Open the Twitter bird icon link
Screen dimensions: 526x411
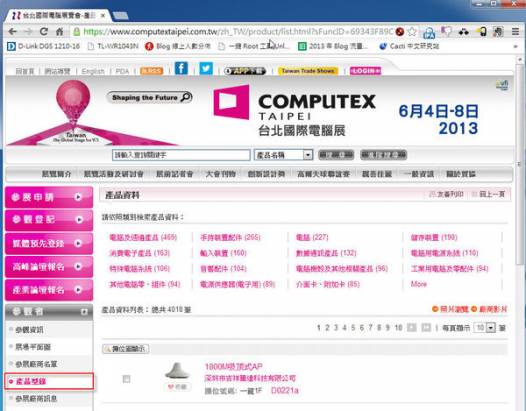206,68
